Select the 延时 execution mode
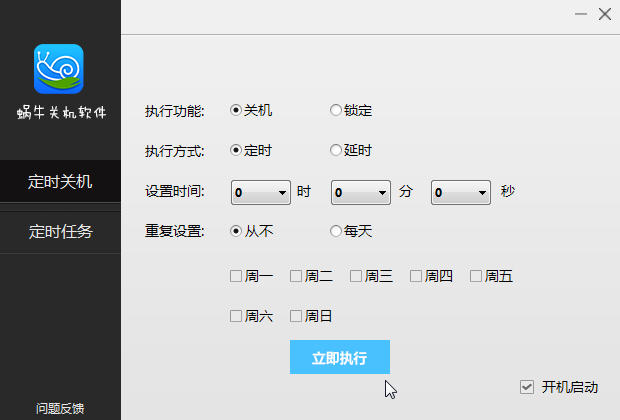The width and height of the screenshot is (620, 420). 336,151
